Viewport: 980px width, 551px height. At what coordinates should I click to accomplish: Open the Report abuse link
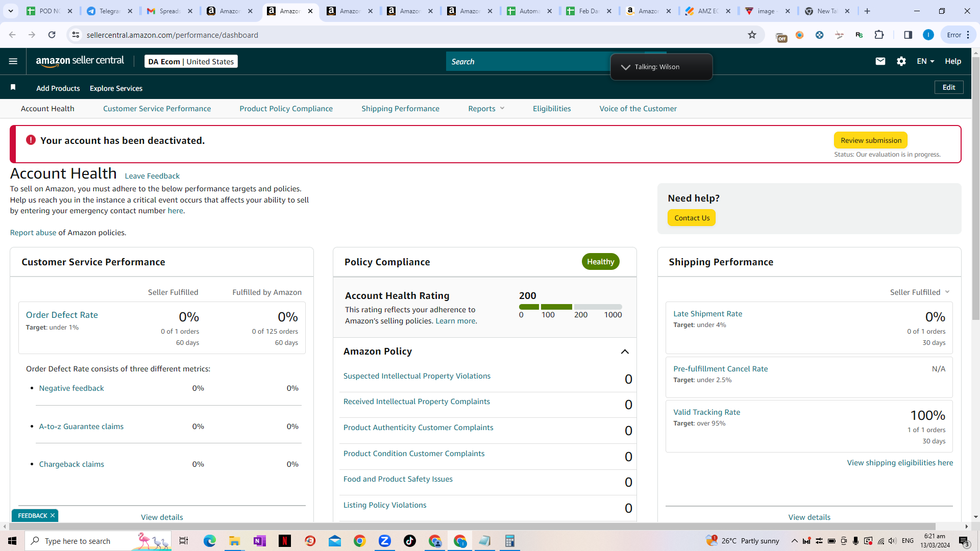[x=33, y=233]
